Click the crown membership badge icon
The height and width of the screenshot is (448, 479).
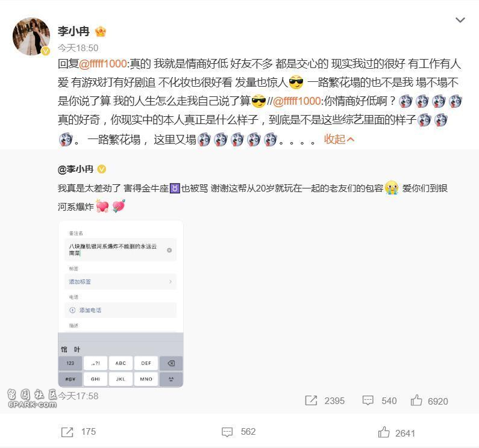[101, 31]
